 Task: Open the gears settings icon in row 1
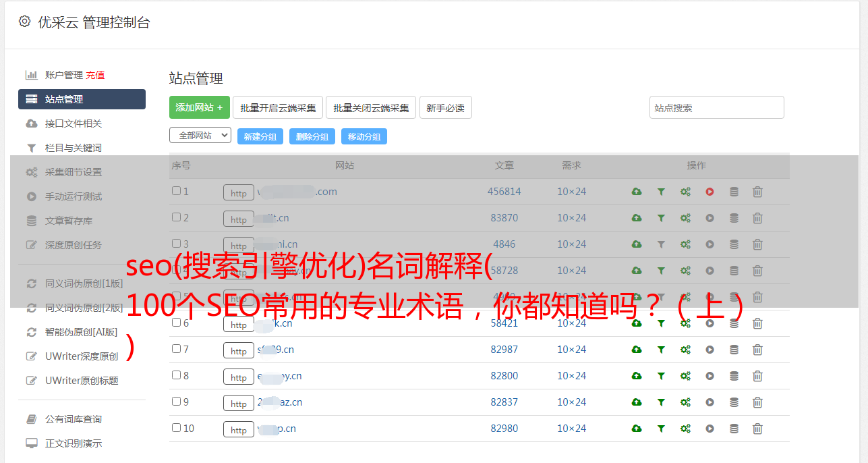click(685, 192)
